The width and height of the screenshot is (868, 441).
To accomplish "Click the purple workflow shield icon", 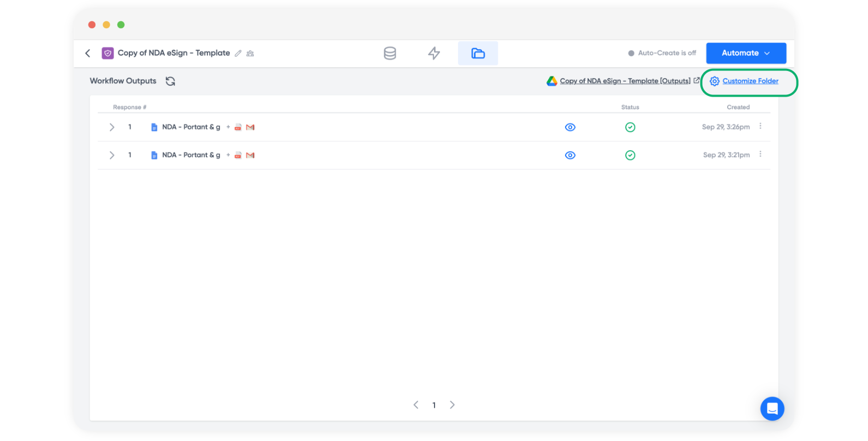I will pyautogui.click(x=108, y=53).
